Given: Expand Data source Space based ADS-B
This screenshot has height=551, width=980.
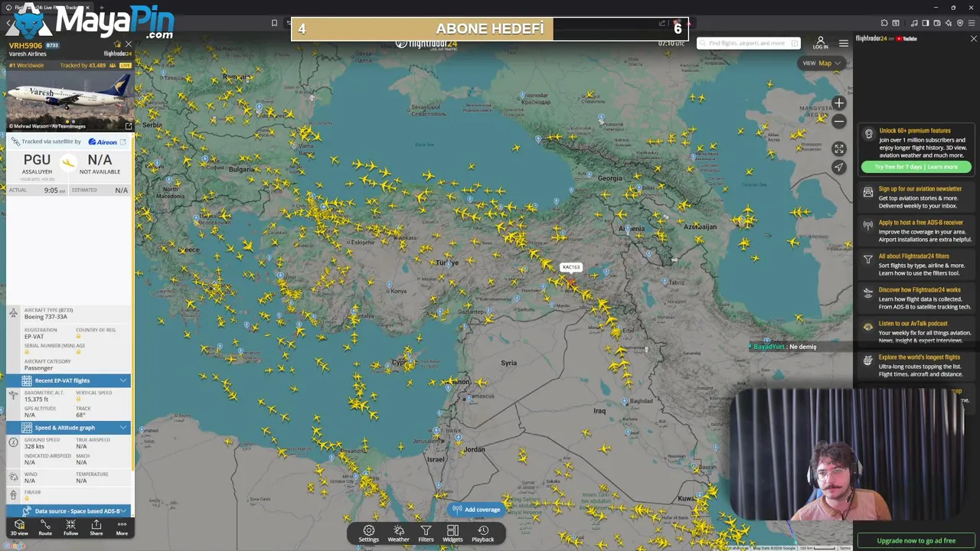Looking at the screenshot, I should tap(69, 510).
